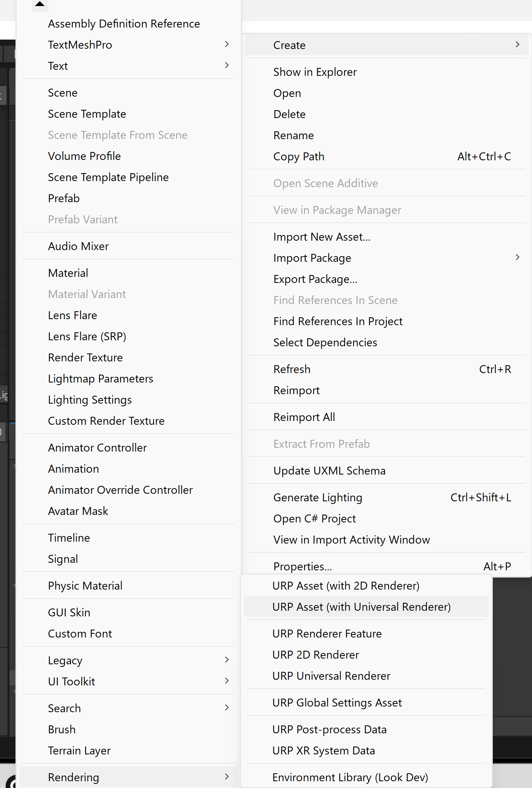
Task: Select Reimport All
Action: pyautogui.click(x=304, y=417)
